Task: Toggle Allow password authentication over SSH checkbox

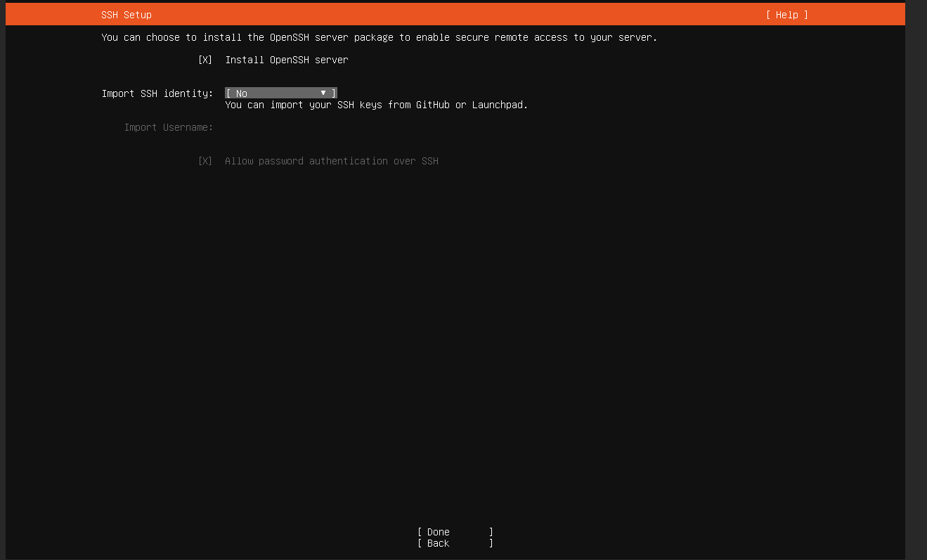Action: (x=205, y=161)
